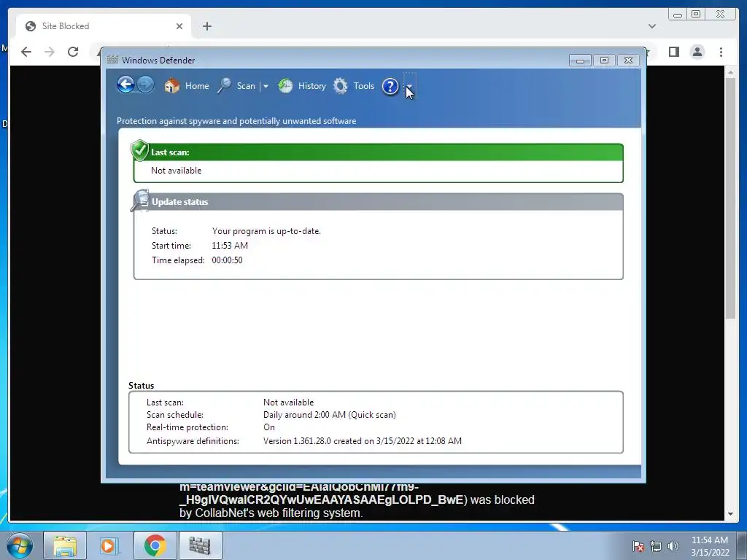Image resolution: width=747 pixels, height=560 pixels.
Task: Open Chrome's side panel icon
Action: [673, 52]
